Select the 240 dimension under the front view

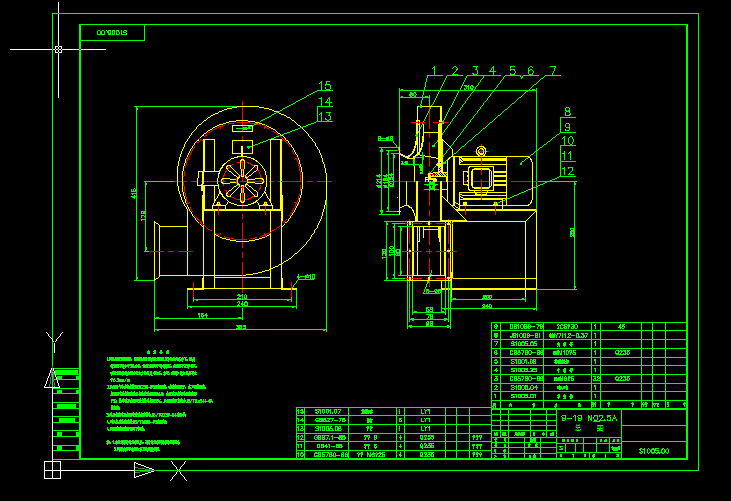tap(242, 304)
